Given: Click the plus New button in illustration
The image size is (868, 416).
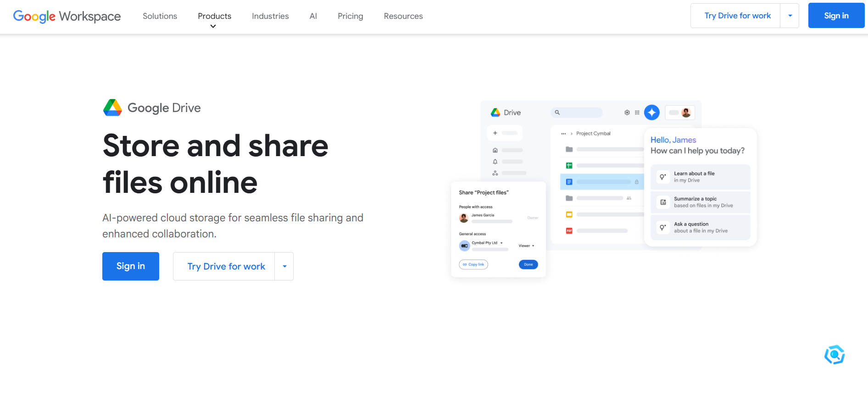Looking at the screenshot, I should 505,133.
